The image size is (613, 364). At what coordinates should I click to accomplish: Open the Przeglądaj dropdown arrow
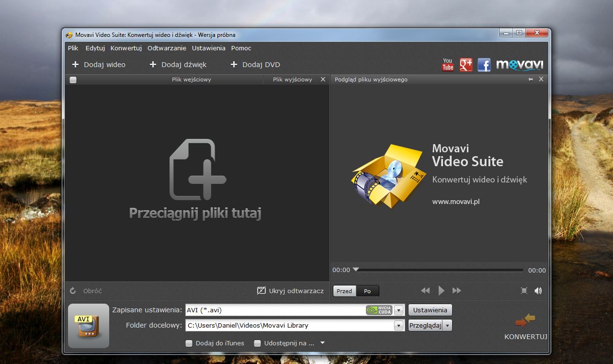pyautogui.click(x=447, y=326)
